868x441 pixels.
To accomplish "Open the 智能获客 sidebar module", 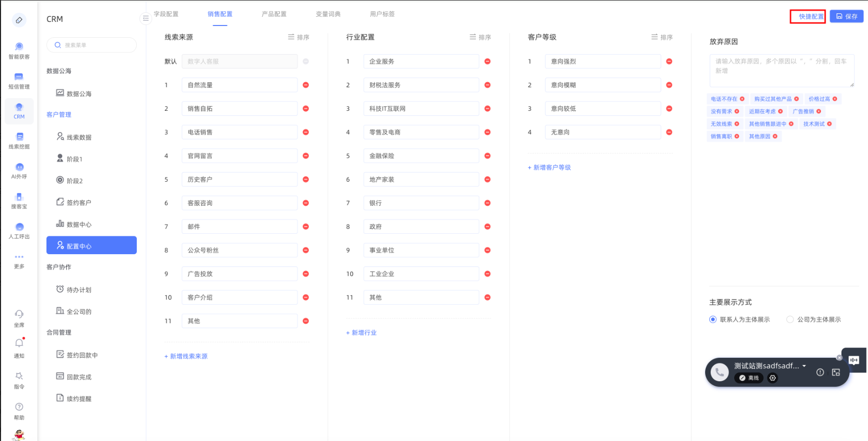I will pyautogui.click(x=19, y=51).
